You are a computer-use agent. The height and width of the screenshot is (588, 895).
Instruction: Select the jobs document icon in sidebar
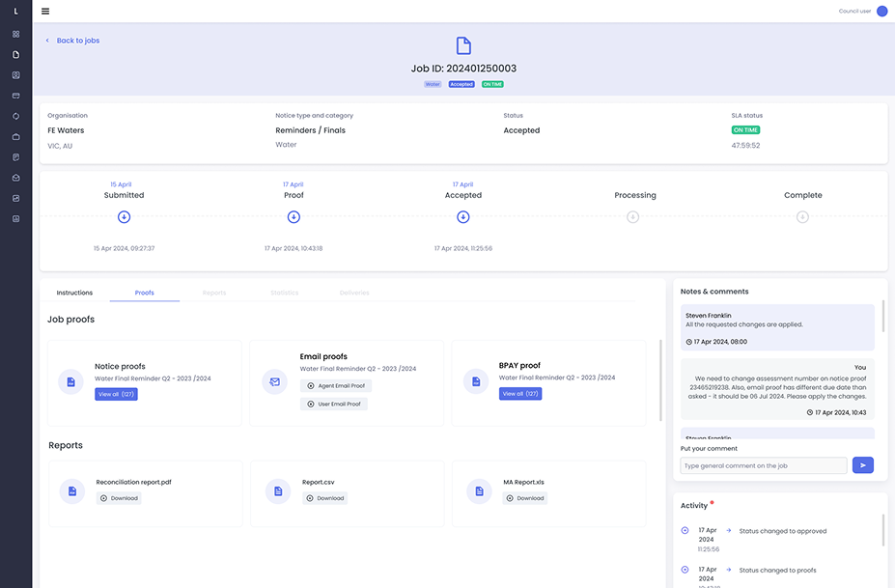point(16,54)
